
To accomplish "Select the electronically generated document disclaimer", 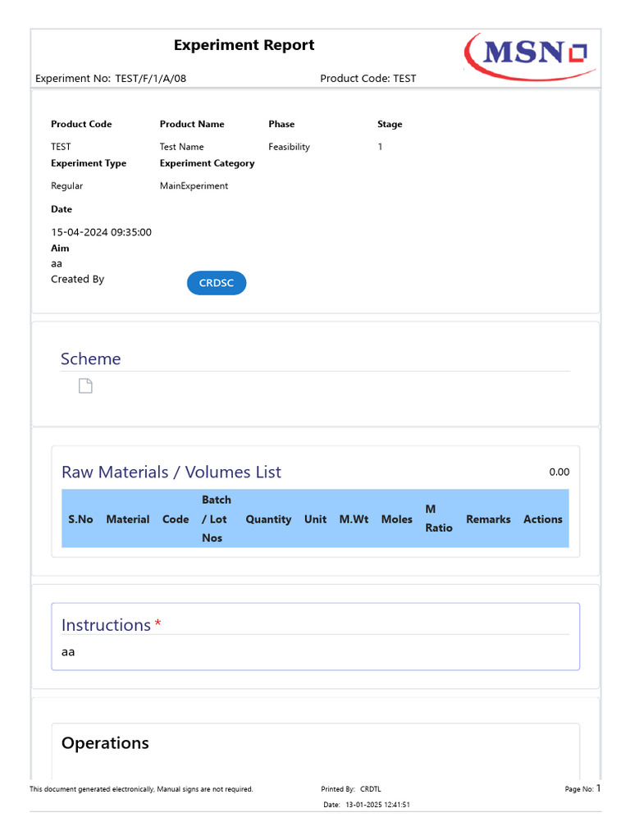I will click(141, 789).
